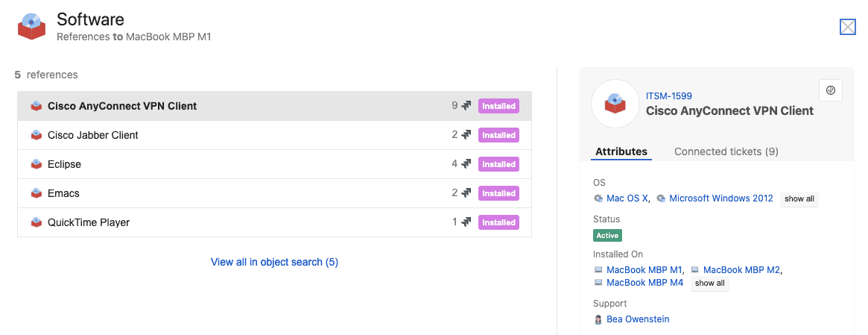Click ticket count 9 on Cisco AnyConnect row
Viewport: 868px width, 335px height.
point(454,105)
